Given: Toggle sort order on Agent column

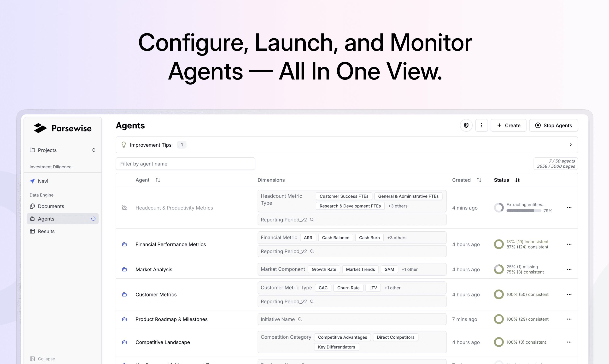Looking at the screenshot, I should [x=158, y=180].
